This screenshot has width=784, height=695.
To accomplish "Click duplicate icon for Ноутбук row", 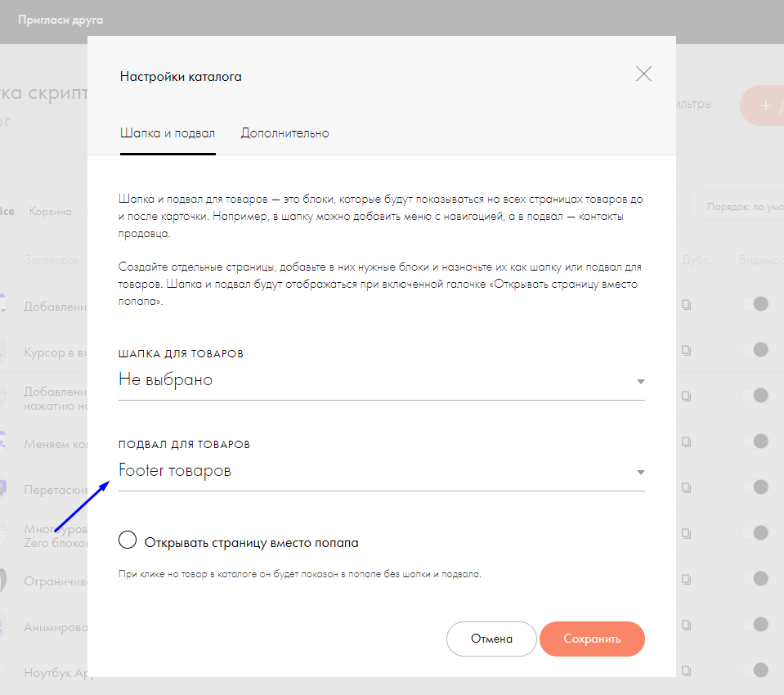I will coord(687,670).
